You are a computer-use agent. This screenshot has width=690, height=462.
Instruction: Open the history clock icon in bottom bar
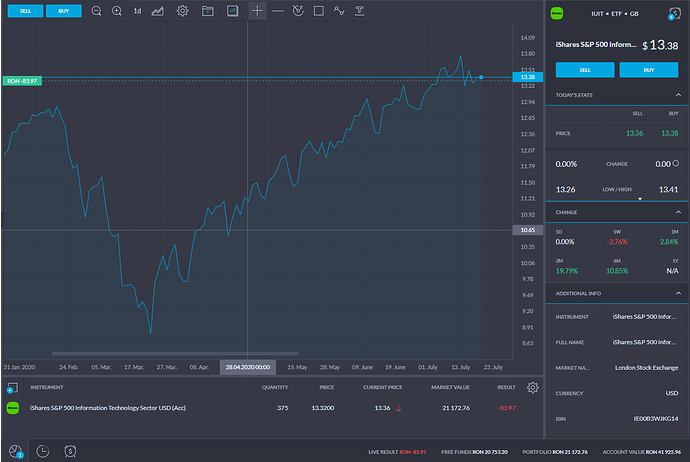[x=43, y=451]
